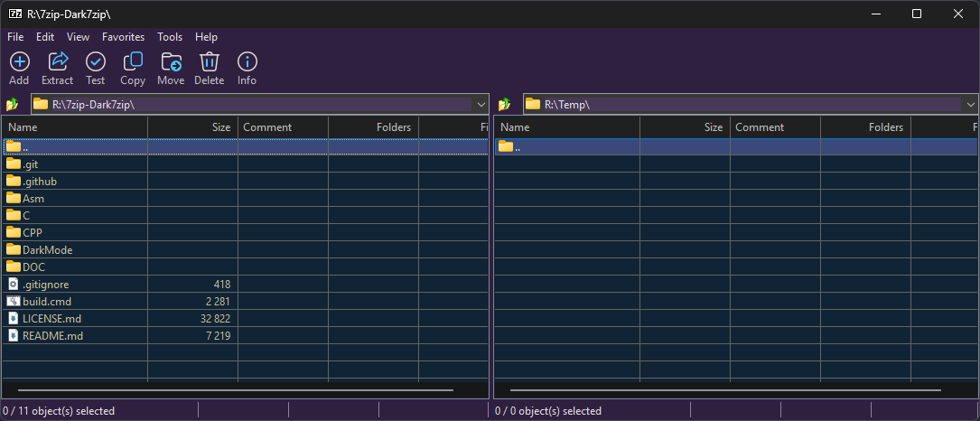Select the DarkMode folder name
980x421 pixels.
pos(48,249)
